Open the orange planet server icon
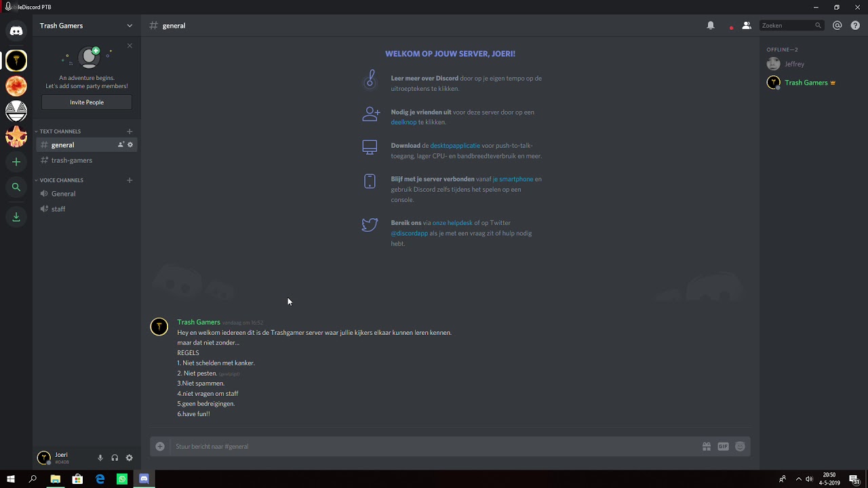This screenshot has height=488, width=868. (16, 85)
